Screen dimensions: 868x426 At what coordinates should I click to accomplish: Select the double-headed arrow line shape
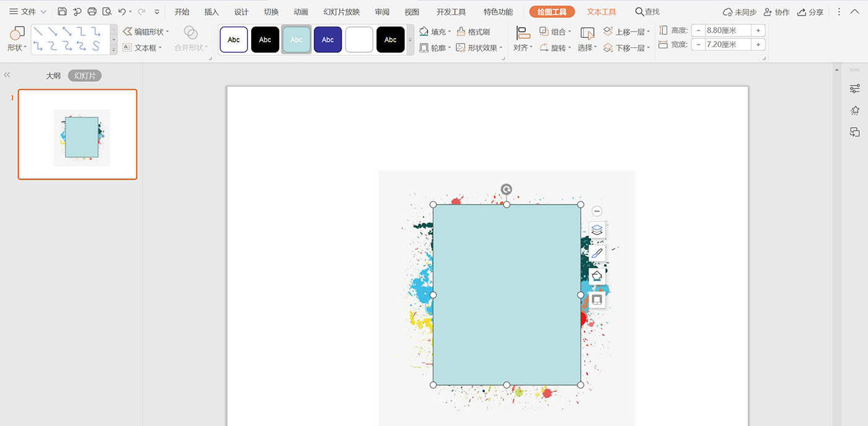coord(67,31)
